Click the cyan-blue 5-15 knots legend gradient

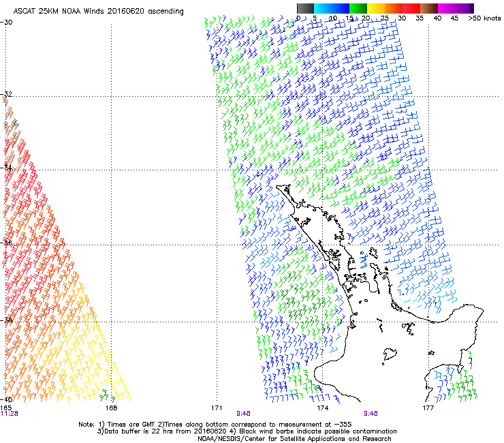tap(332, 9)
